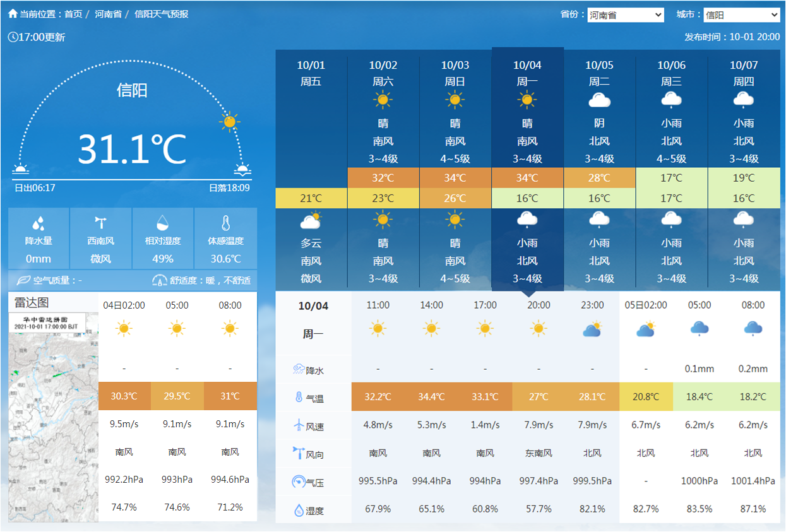The width and height of the screenshot is (786, 532).
Task: Switch to the 10/07 周四 forecast
Action: tap(744, 170)
